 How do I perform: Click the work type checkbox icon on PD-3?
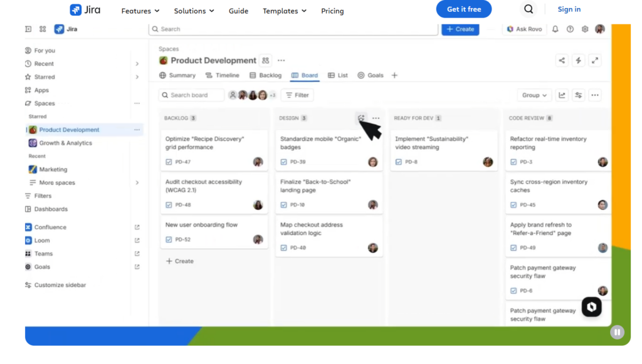tap(513, 162)
